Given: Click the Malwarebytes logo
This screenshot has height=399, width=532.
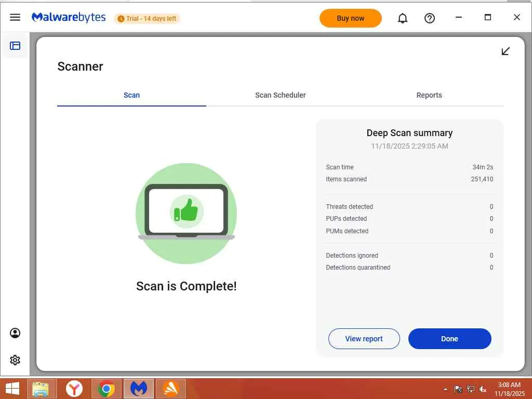Looking at the screenshot, I should pyautogui.click(x=69, y=17).
